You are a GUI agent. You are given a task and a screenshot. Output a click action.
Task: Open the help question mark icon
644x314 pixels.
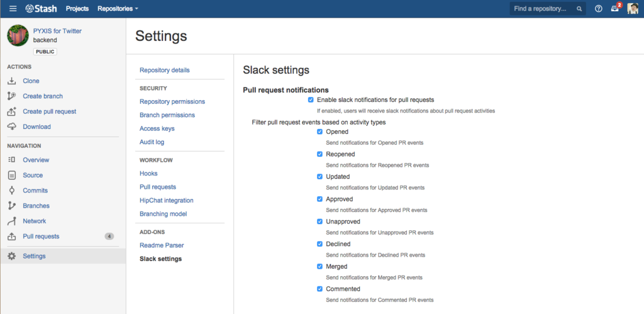[x=599, y=9]
